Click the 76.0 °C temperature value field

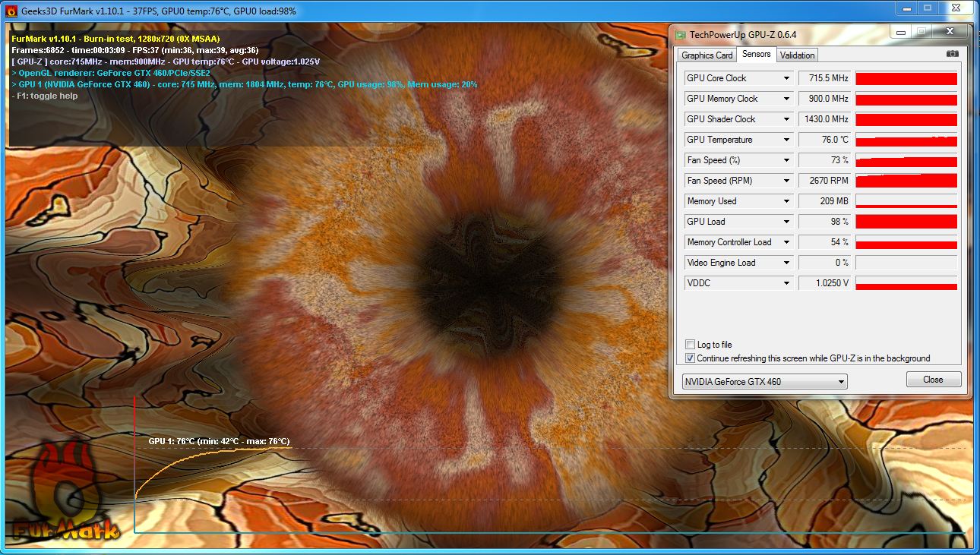coord(824,140)
